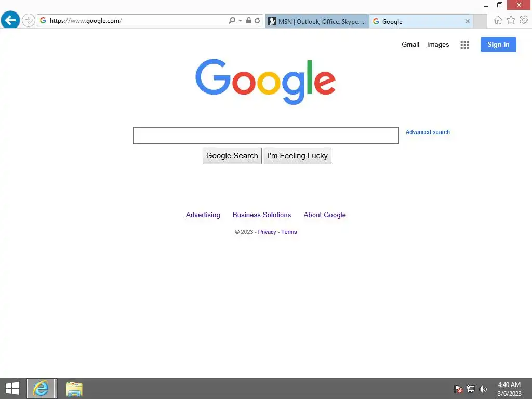Screen dimensions: 532x399
Task: Open the Terms link
Action: coord(289,232)
